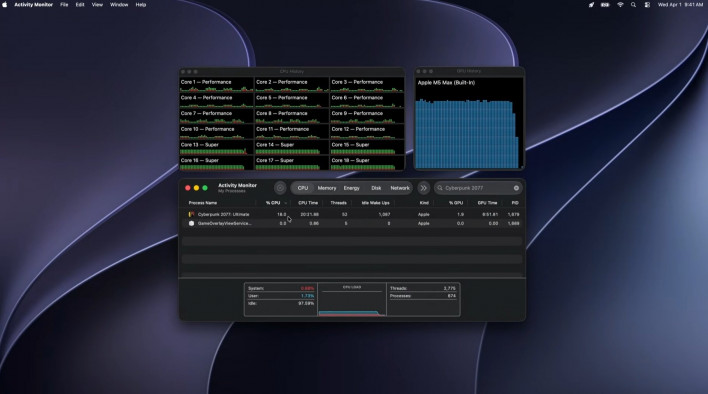Image resolution: width=708 pixels, height=394 pixels.
Task: Select the GameOverlayViewService process row
Action: (352, 223)
